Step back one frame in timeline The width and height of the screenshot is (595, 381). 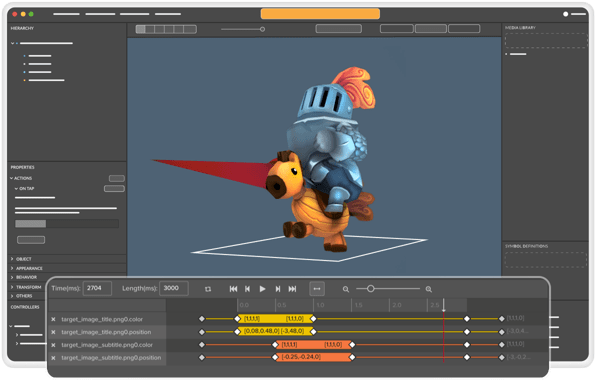tap(247, 289)
